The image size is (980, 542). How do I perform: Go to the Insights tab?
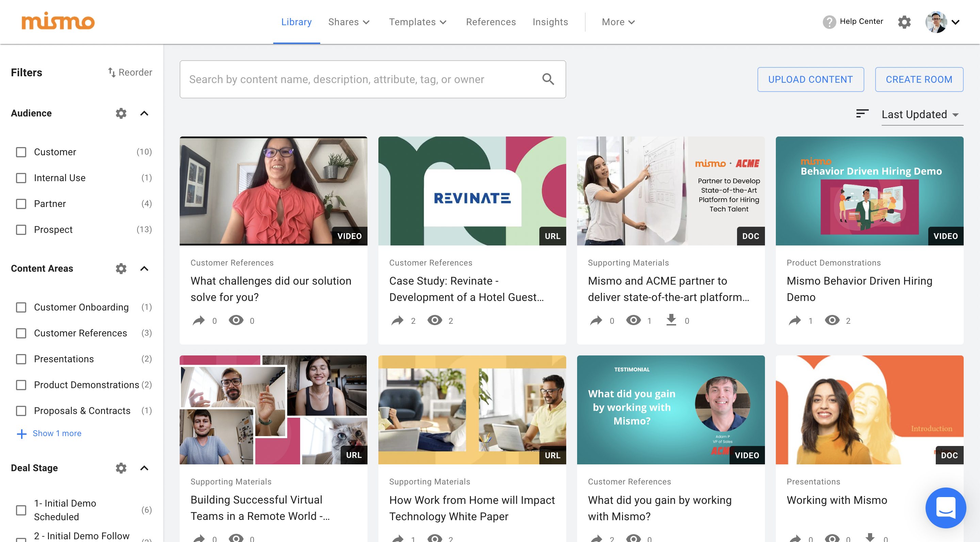pos(550,22)
